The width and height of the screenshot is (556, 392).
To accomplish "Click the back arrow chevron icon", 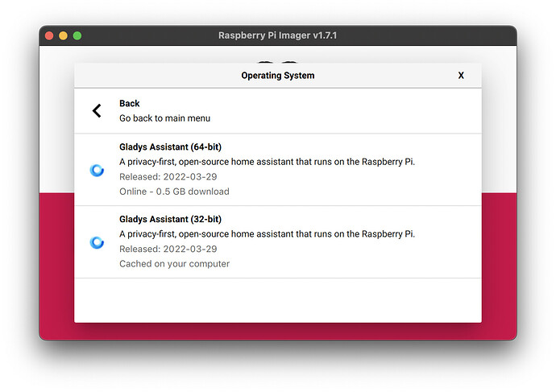I will pos(97,111).
